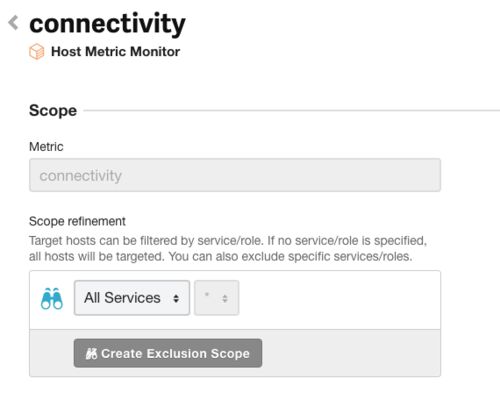Focus the connectivity Metric field
The image size is (500, 393).
pos(235,175)
